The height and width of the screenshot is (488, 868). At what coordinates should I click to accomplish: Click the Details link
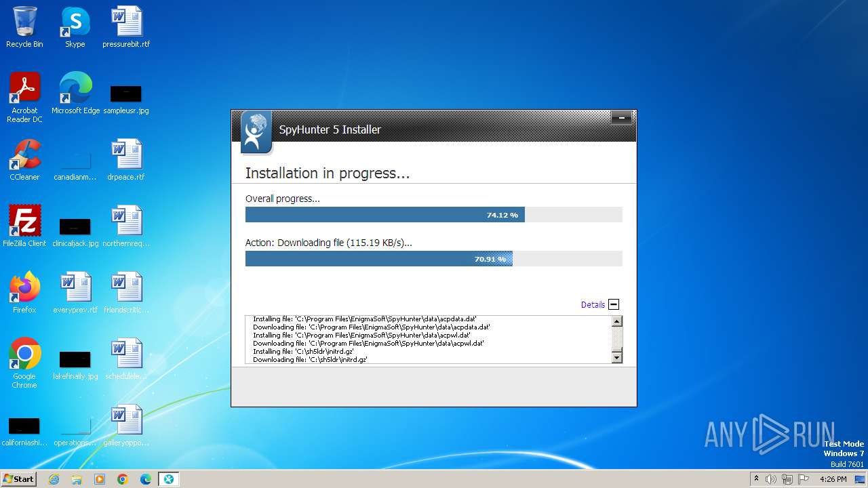[x=593, y=305]
